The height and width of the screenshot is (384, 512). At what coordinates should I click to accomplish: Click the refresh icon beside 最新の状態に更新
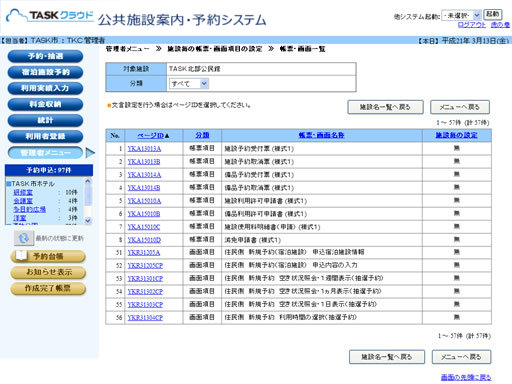tap(23, 238)
